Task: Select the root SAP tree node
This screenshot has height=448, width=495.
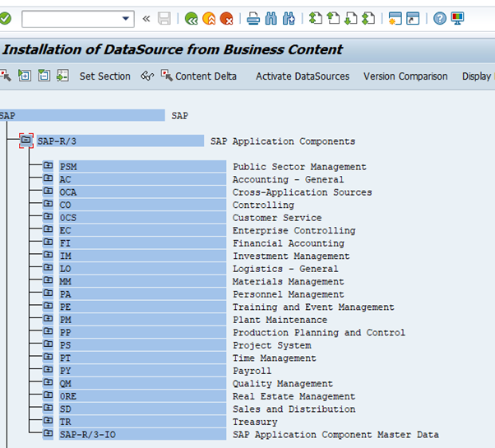Action: click(x=82, y=115)
